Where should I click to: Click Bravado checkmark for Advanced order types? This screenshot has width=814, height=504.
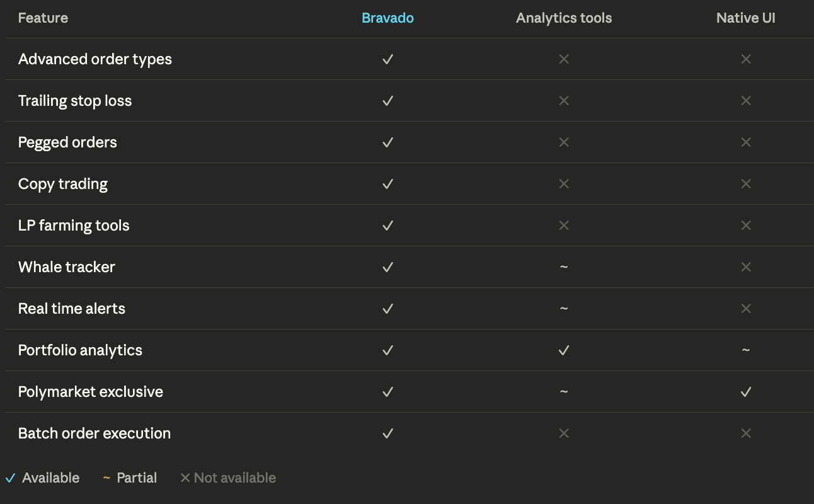click(x=388, y=59)
